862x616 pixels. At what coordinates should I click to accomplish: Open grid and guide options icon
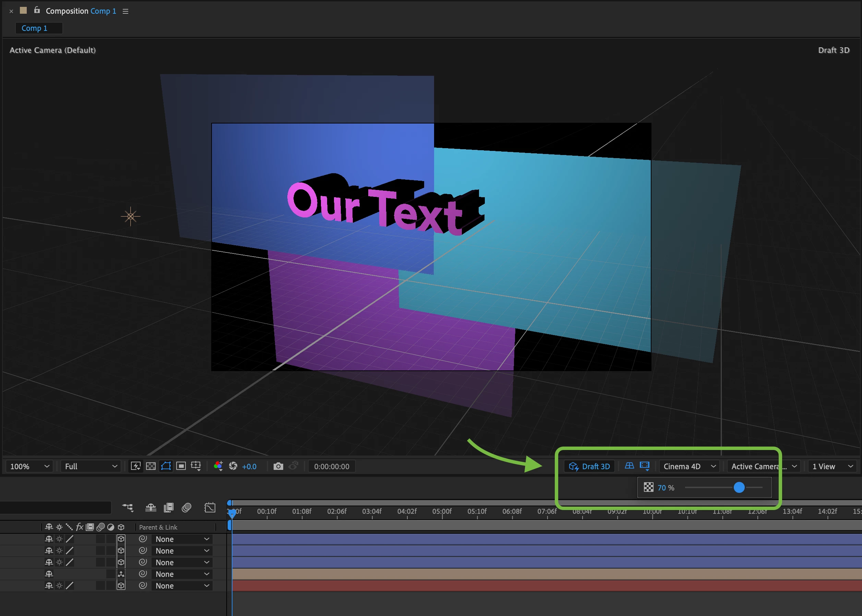pyautogui.click(x=196, y=466)
